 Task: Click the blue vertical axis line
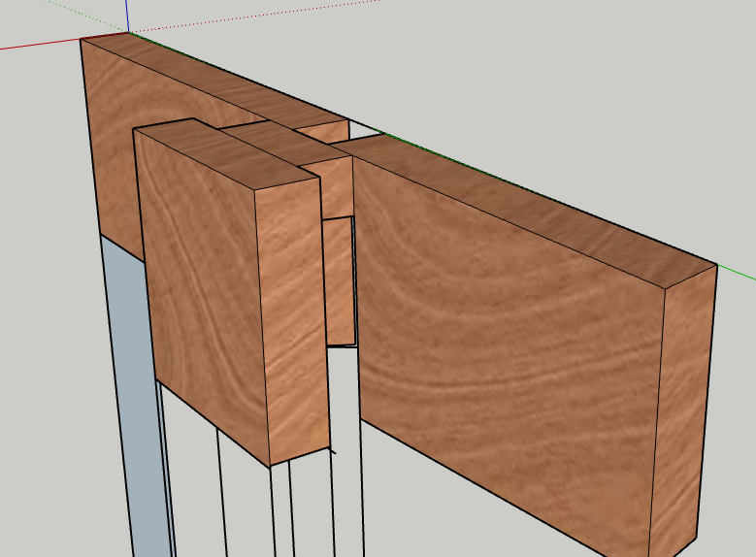click(x=127, y=15)
